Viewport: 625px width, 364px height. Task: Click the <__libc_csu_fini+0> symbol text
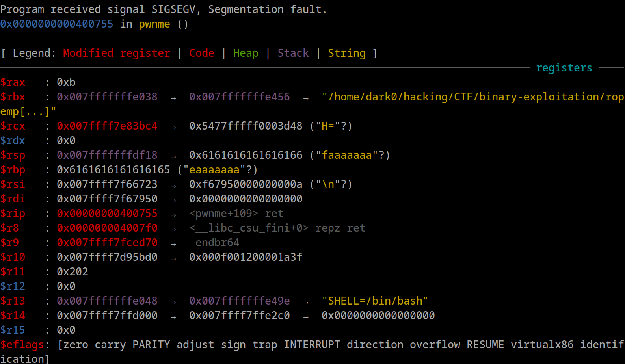tap(249, 228)
